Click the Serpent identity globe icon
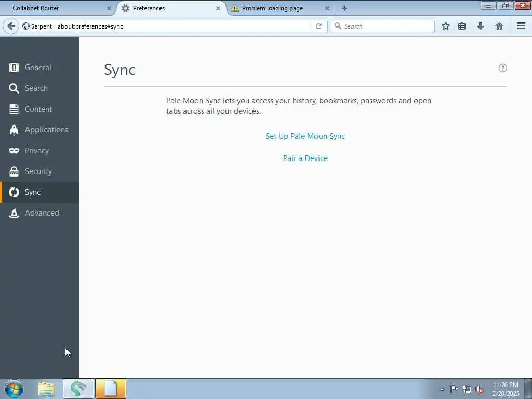The image size is (532, 399). click(x=26, y=26)
